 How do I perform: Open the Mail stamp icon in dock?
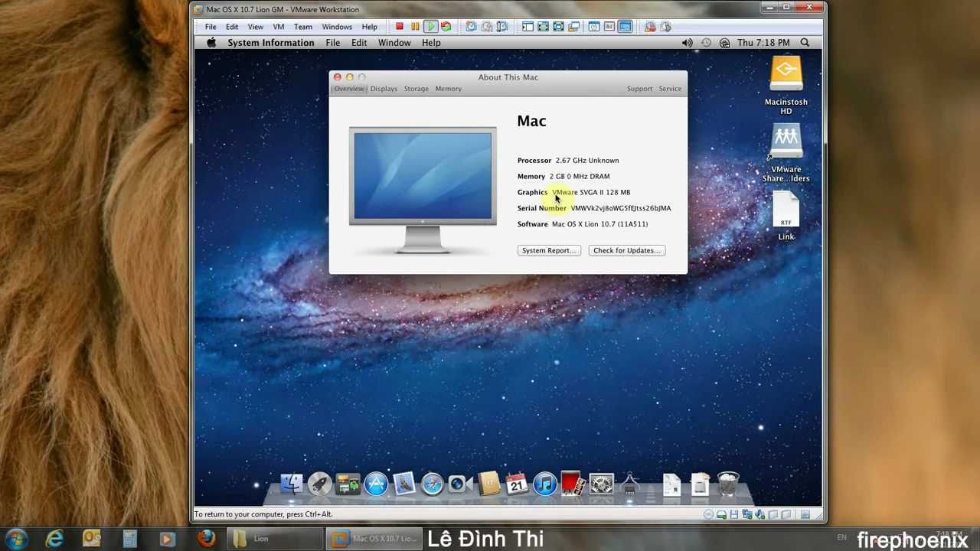[404, 484]
